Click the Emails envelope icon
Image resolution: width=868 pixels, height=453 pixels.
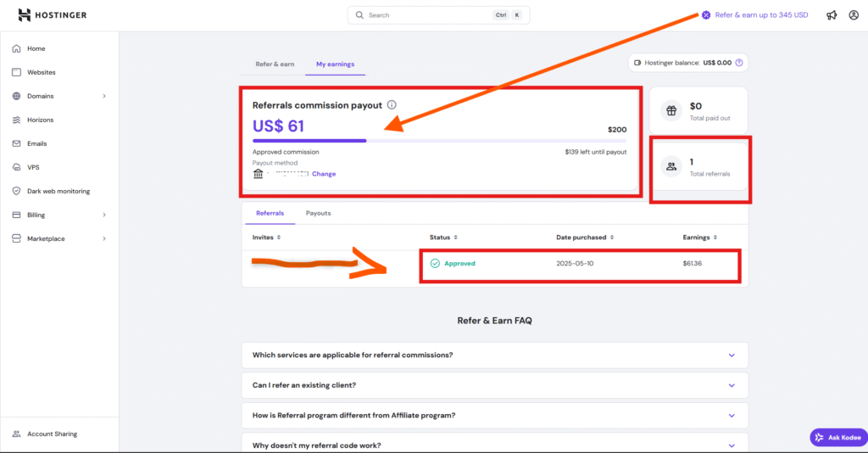click(17, 143)
